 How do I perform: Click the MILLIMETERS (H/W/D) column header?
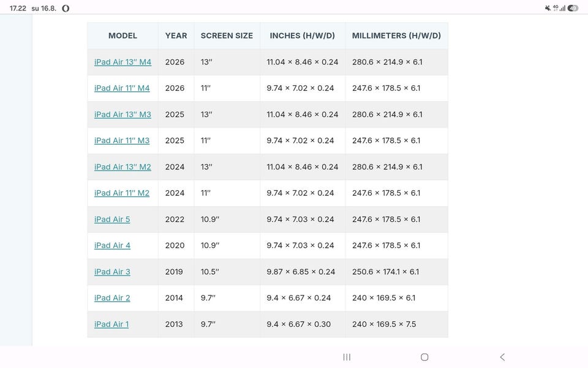(x=396, y=36)
